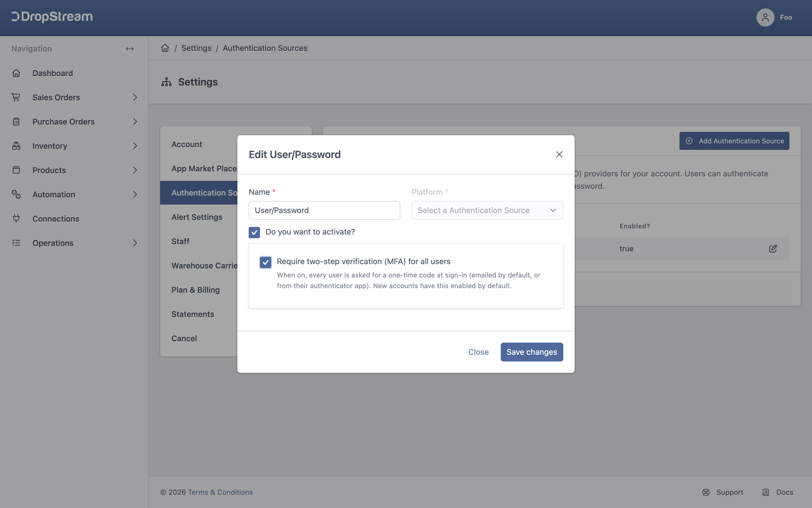812x508 pixels.
Task: Uncheck Do you want to activate
Action: [x=254, y=232]
